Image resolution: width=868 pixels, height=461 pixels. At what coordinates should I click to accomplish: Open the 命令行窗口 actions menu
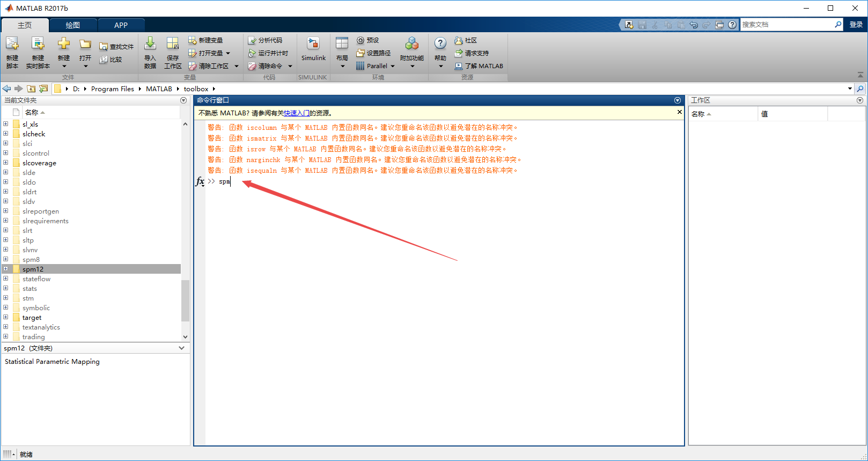click(x=678, y=100)
